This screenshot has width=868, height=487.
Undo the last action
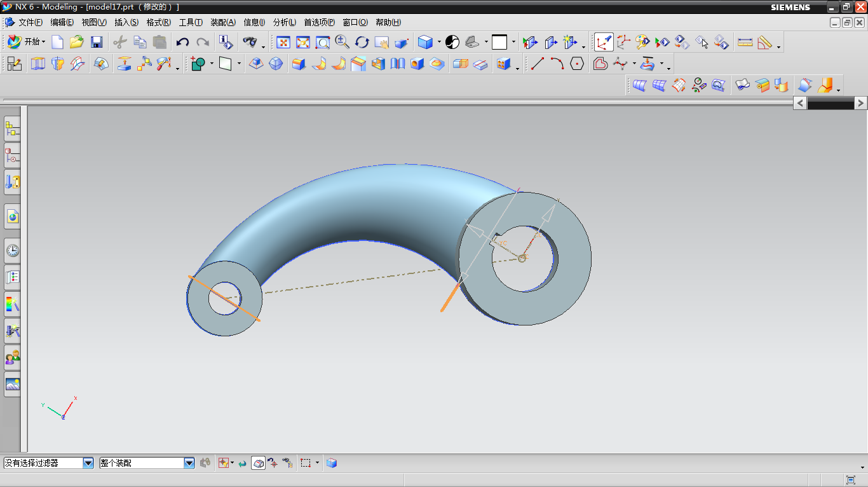click(183, 43)
